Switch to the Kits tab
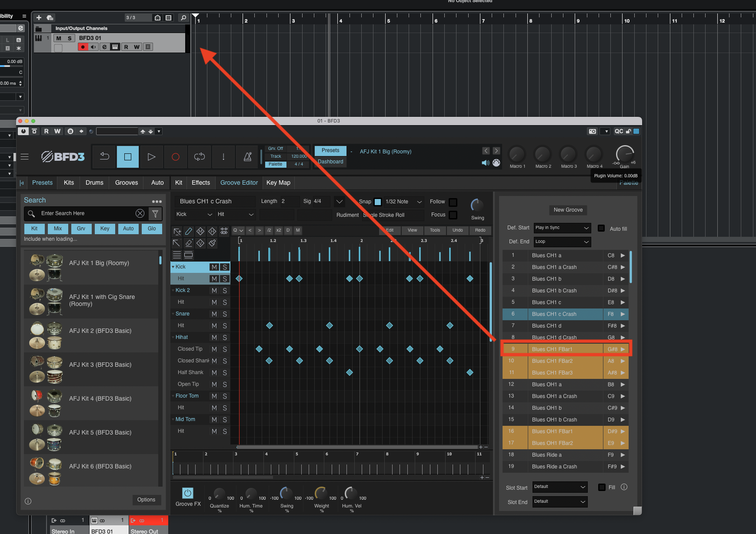756x534 pixels. click(x=69, y=182)
